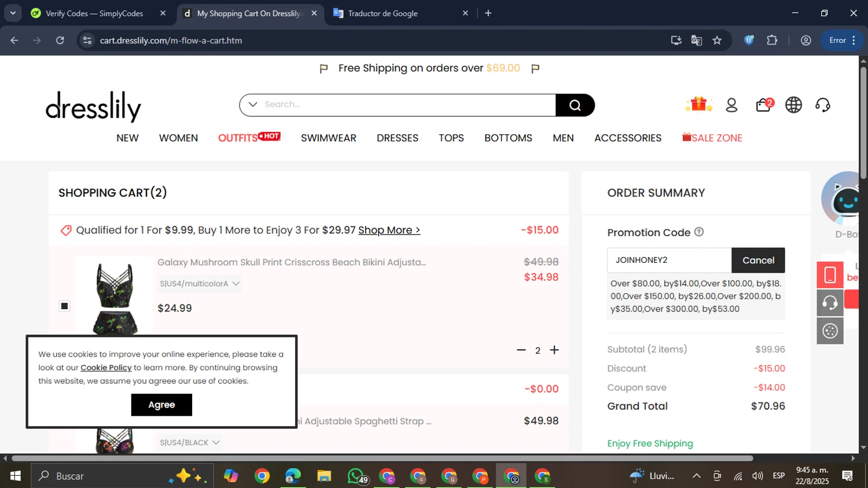
Task: Increase quantity with the plus button
Action: coord(554,350)
